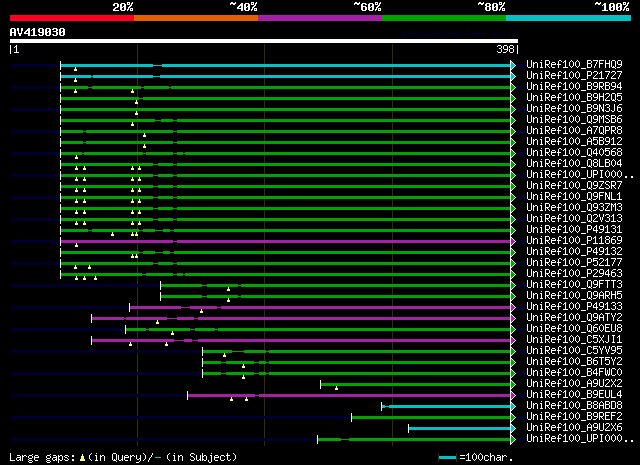Select the UniRef100_Q8LB04 label

coord(574,164)
